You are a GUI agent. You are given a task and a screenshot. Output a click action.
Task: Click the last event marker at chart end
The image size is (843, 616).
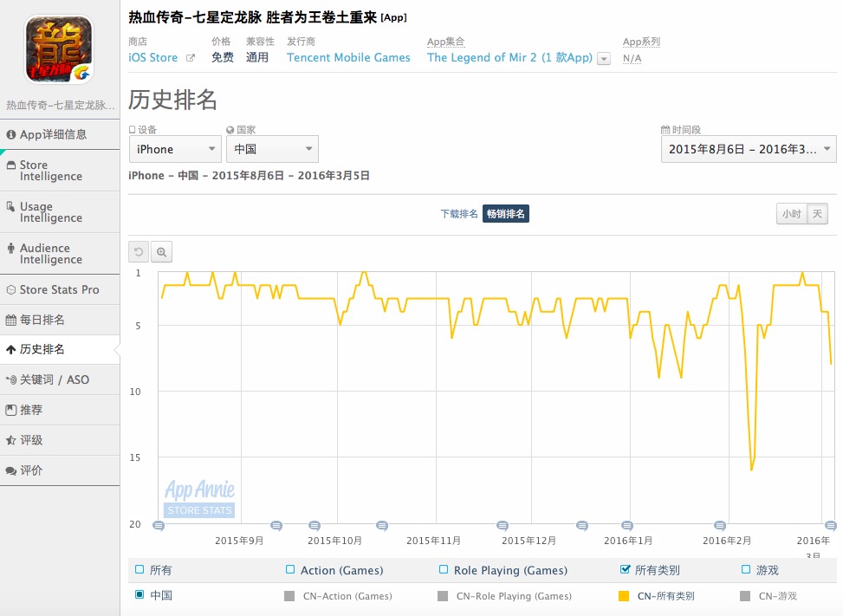831,525
